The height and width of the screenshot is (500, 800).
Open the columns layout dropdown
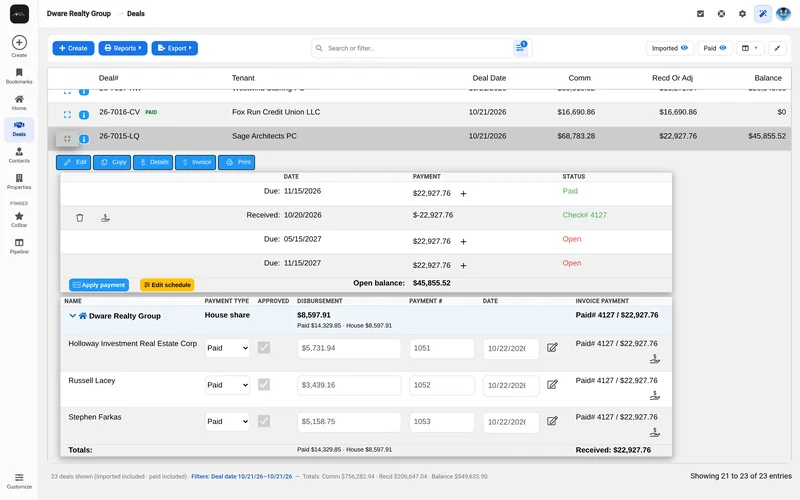750,48
